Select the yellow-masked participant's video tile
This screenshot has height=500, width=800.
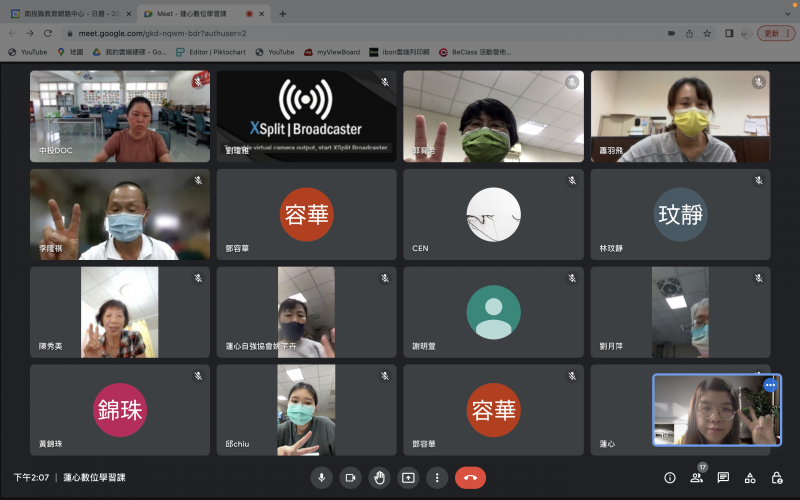[x=680, y=116]
